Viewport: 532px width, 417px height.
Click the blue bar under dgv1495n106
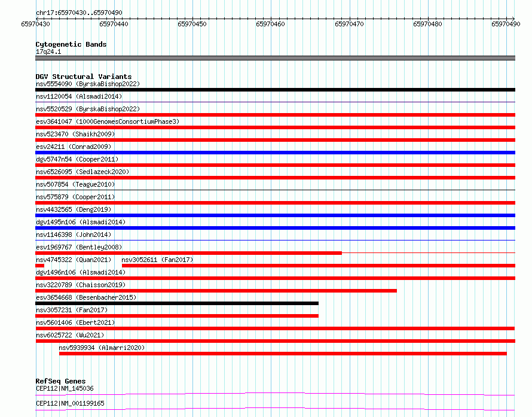point(275,228)
